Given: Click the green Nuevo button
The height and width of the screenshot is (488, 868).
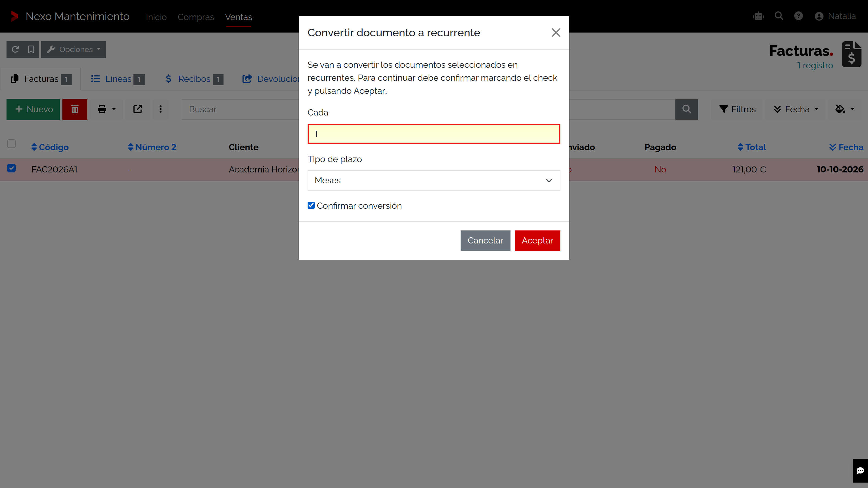Looking at the screenshot, I should click(x=33, y=109).
